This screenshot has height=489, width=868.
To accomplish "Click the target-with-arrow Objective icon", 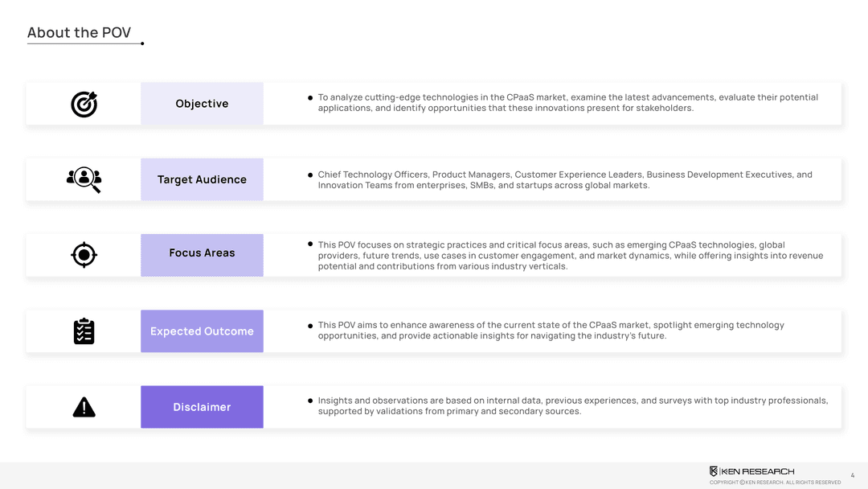I will [x=84, y=104].
